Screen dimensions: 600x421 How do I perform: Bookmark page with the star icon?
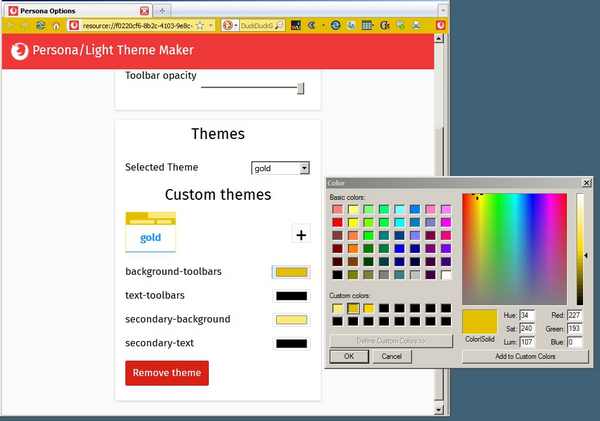pos(200,26)
